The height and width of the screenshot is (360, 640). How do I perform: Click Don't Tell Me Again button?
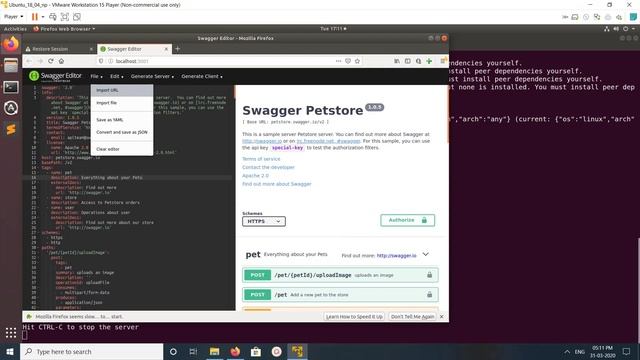(412, 316)
